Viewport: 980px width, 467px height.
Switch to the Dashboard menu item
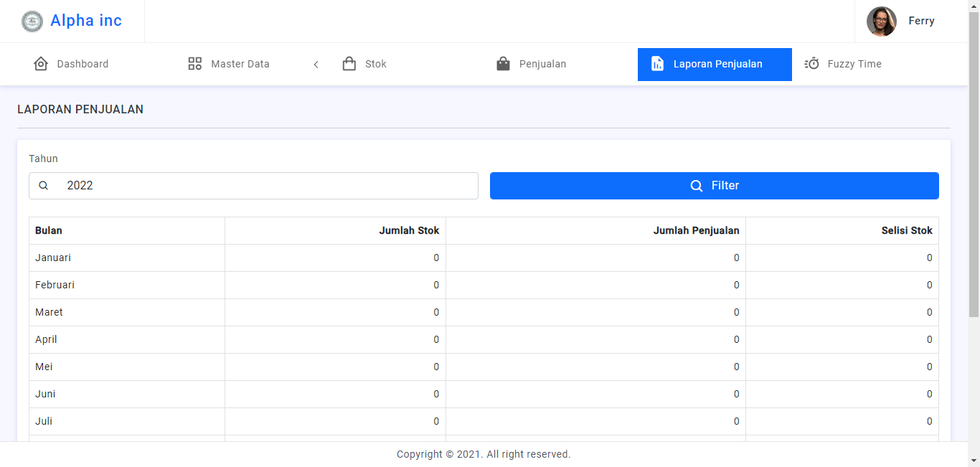click(83, 64)
